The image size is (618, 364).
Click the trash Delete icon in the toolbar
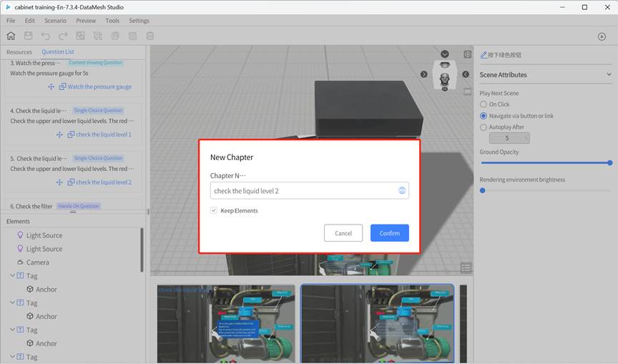tap(150, 36)
